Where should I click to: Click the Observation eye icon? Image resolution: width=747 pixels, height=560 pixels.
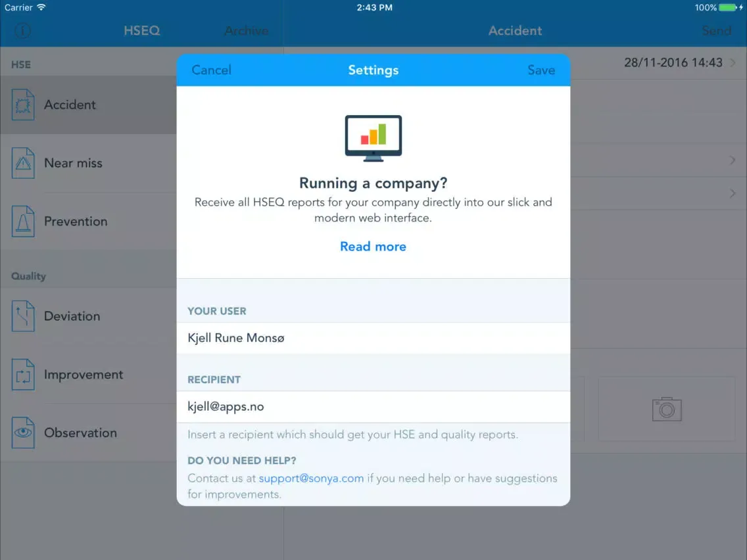tap(23, 433)
